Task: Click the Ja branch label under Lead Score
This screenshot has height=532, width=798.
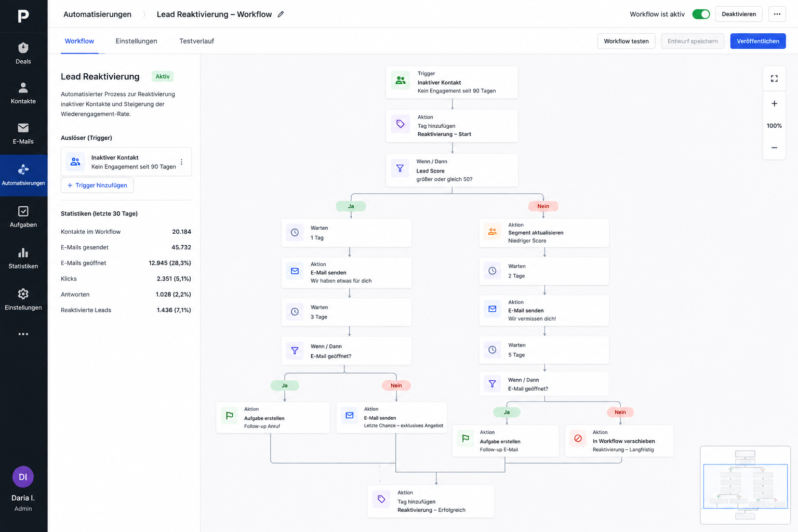Action: (x=351, y=206)
